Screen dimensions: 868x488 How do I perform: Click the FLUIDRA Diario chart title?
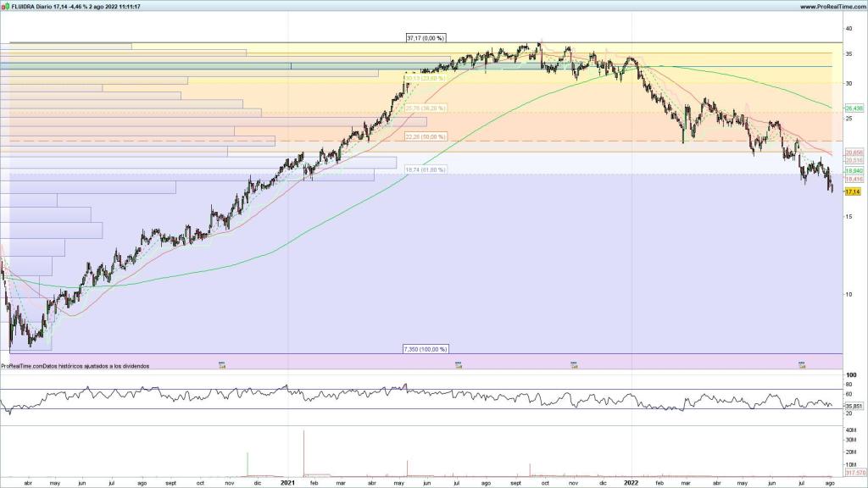click(x=76, y=6)
